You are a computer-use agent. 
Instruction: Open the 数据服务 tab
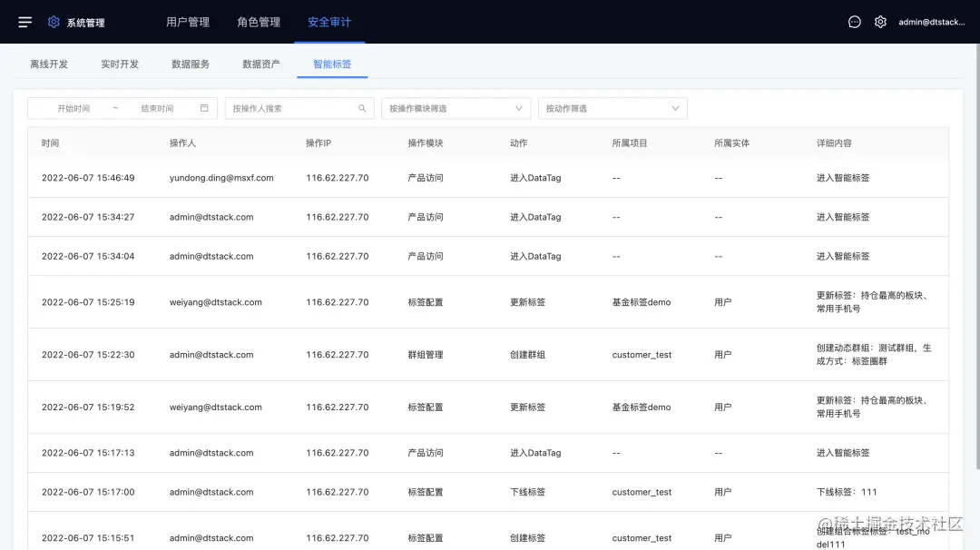[191, 64]
